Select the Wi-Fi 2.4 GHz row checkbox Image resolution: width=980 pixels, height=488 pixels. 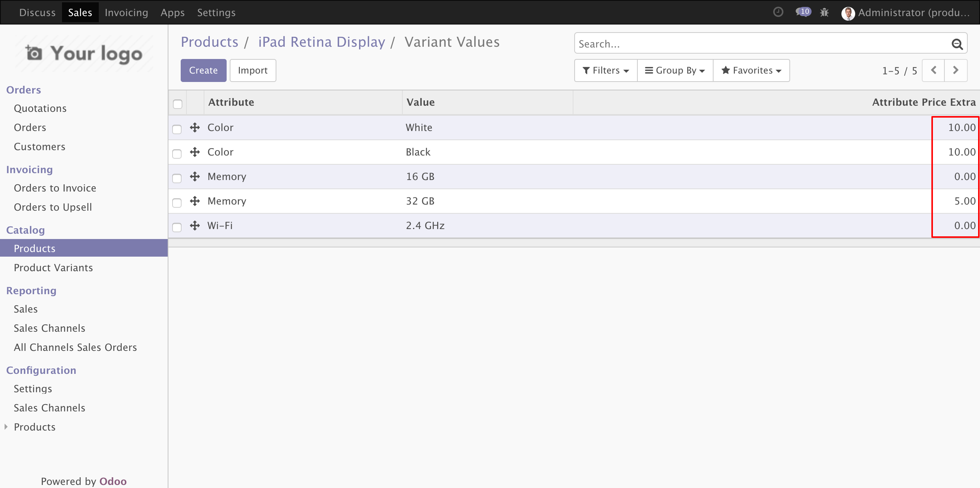[177, 227]
